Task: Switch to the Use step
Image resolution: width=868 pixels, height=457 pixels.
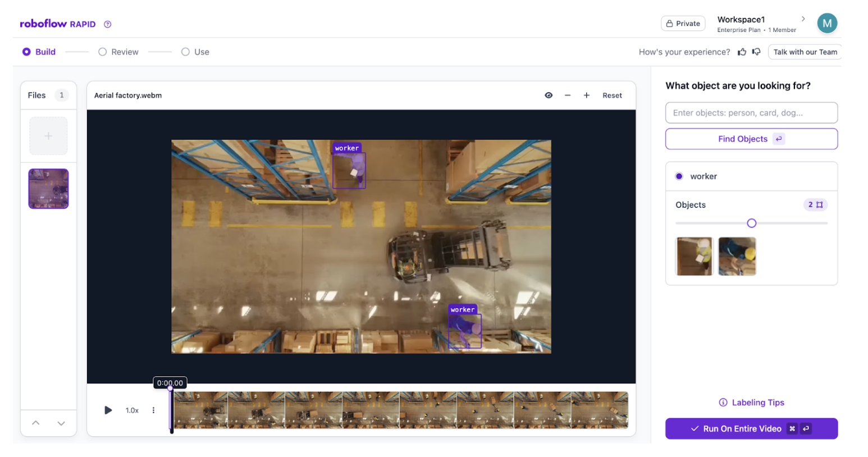Action: coord(195,52)
